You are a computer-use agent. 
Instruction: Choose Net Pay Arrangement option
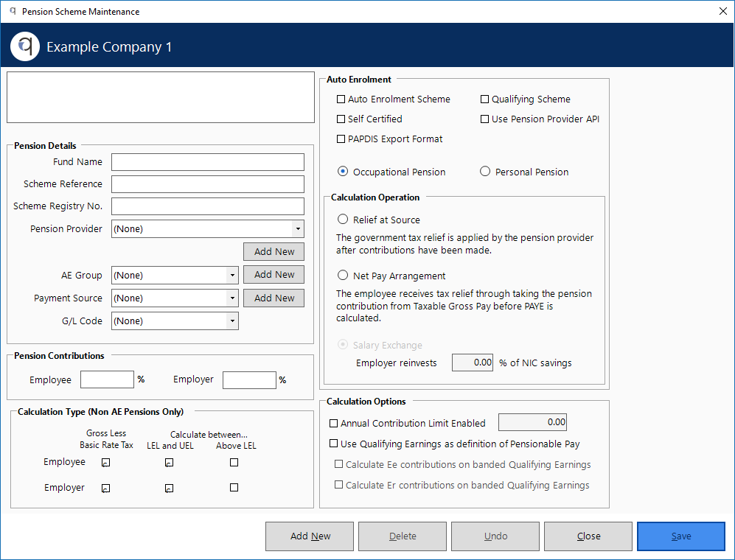coord(343,275)
